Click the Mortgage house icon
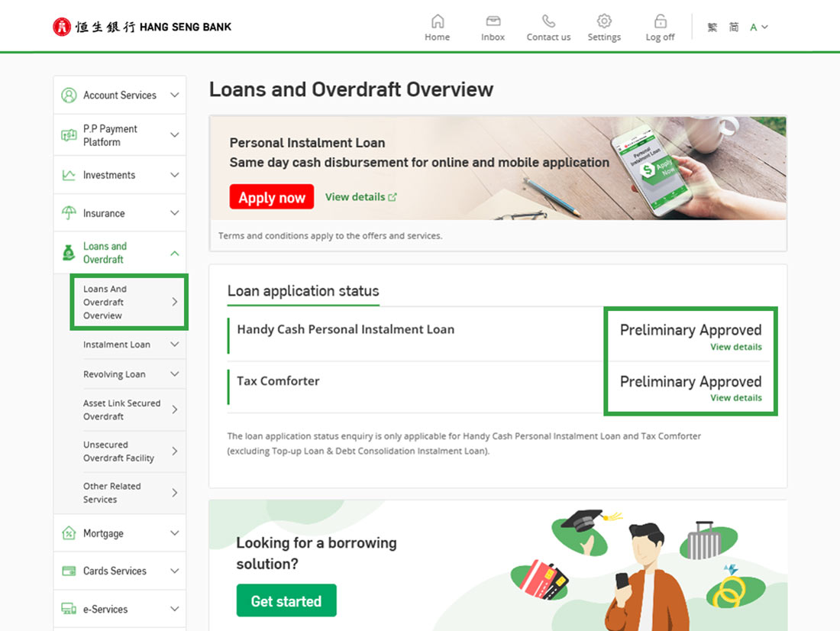This screenshot has height=631, width=840. click(69, 533)
